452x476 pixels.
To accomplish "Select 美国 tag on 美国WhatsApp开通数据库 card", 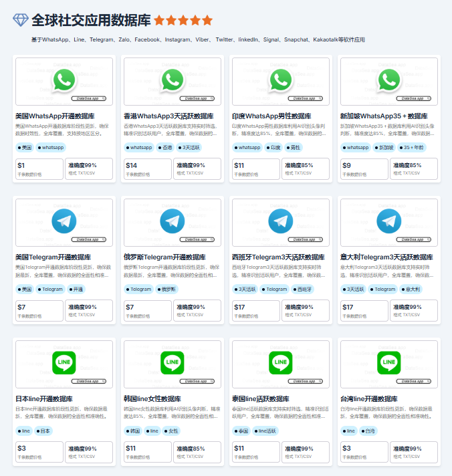I will coord(25,148).
